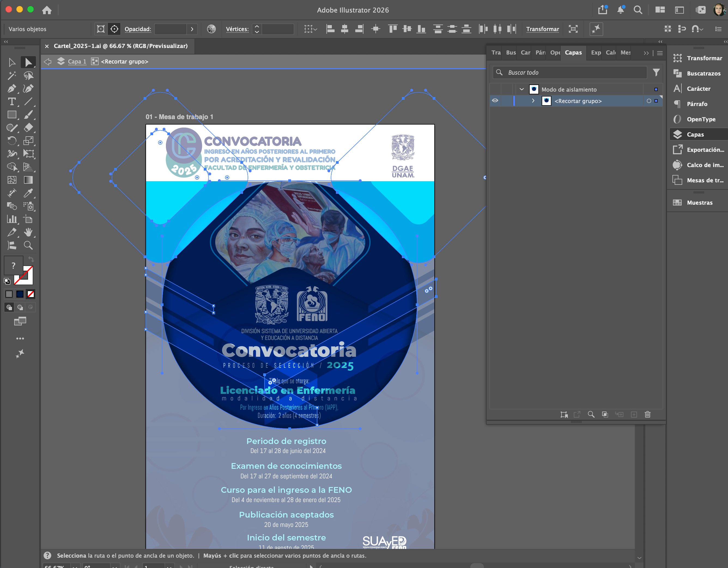Open the Home screen
The image size is (728, 568).
(47, 10)
